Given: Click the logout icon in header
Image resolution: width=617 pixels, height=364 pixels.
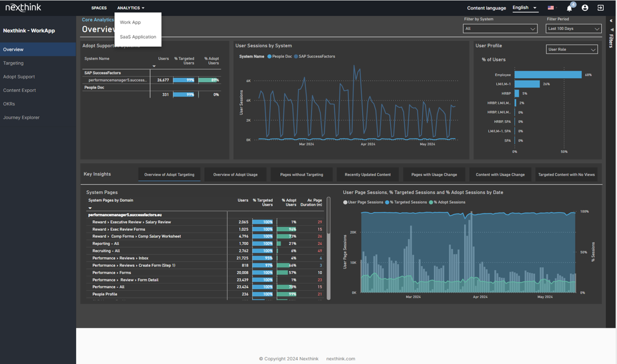Looking at the screenshot, I should [x=601, y=8].
